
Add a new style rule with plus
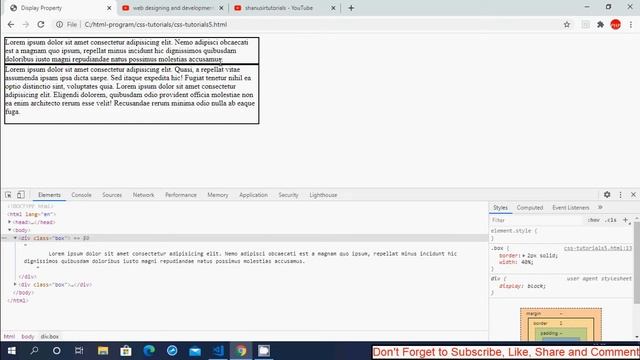[x=625, y=220]
